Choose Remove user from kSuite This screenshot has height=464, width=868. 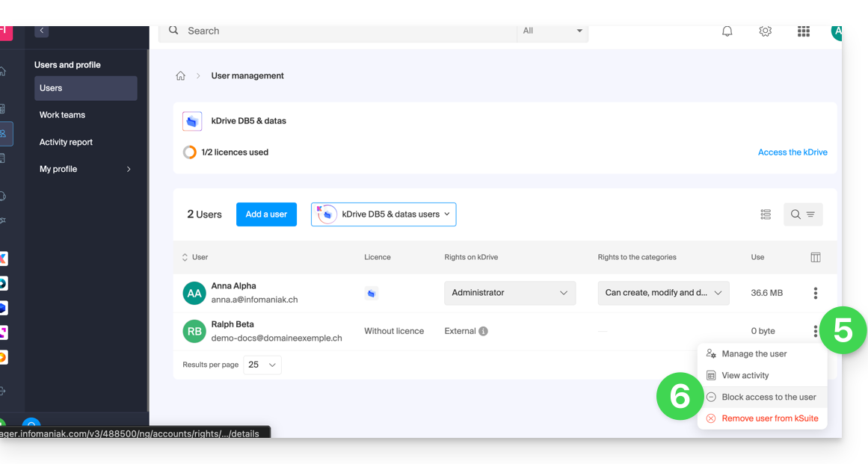769,418
